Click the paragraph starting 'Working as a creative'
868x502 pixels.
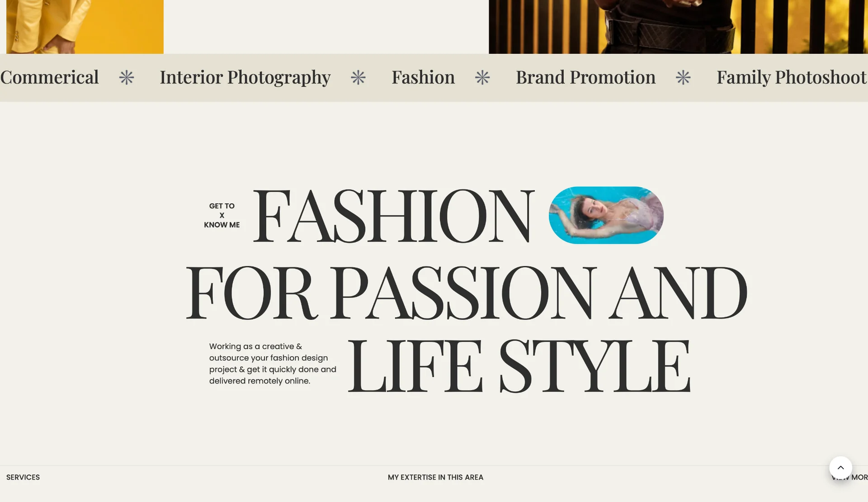tap(273, 364)
